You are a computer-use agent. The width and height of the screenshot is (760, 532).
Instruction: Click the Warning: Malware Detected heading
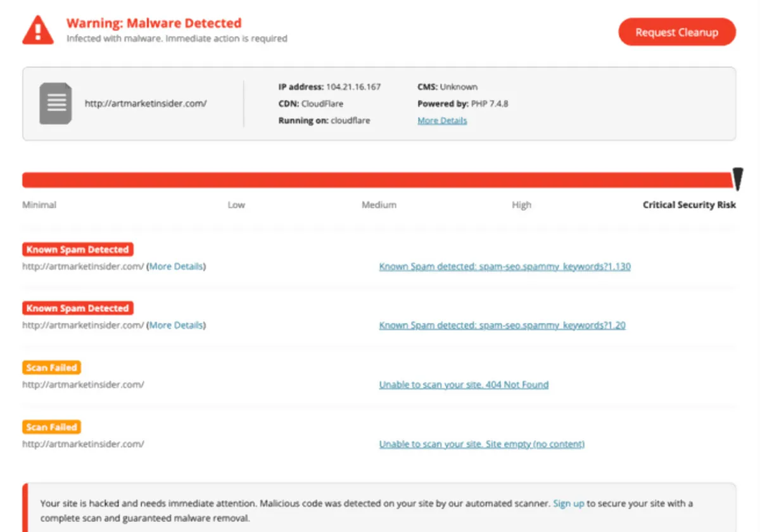154,23
